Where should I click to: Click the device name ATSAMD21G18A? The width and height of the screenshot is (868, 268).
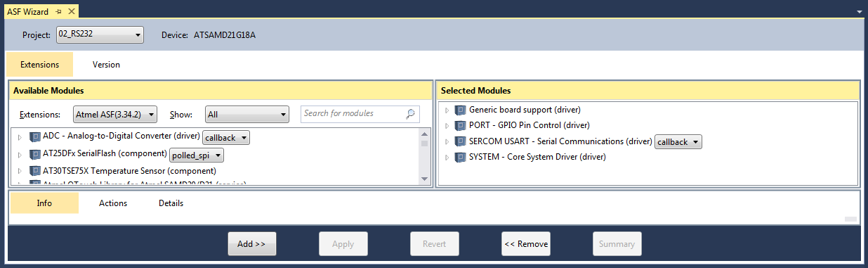click(x=225, y=34)
